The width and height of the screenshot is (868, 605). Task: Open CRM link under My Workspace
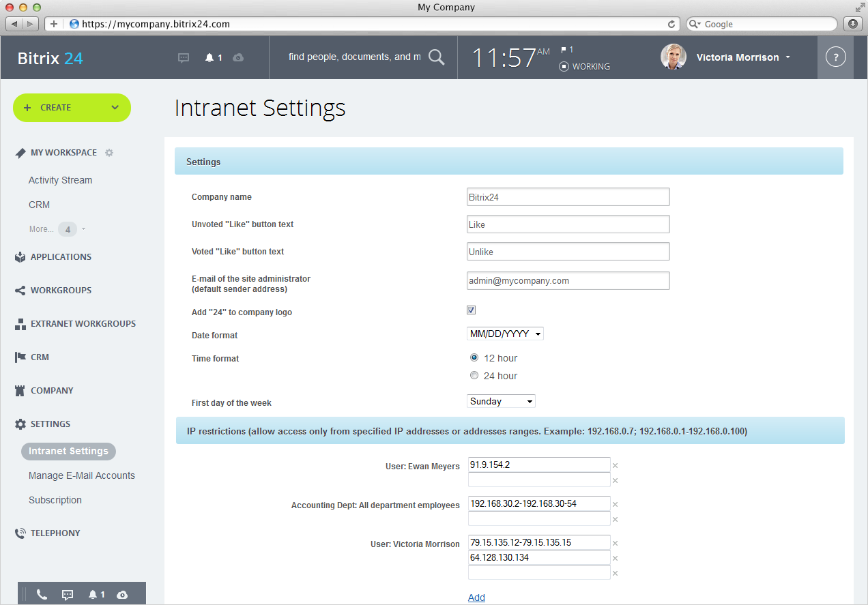pyautogui.click(x=39, y=205)
